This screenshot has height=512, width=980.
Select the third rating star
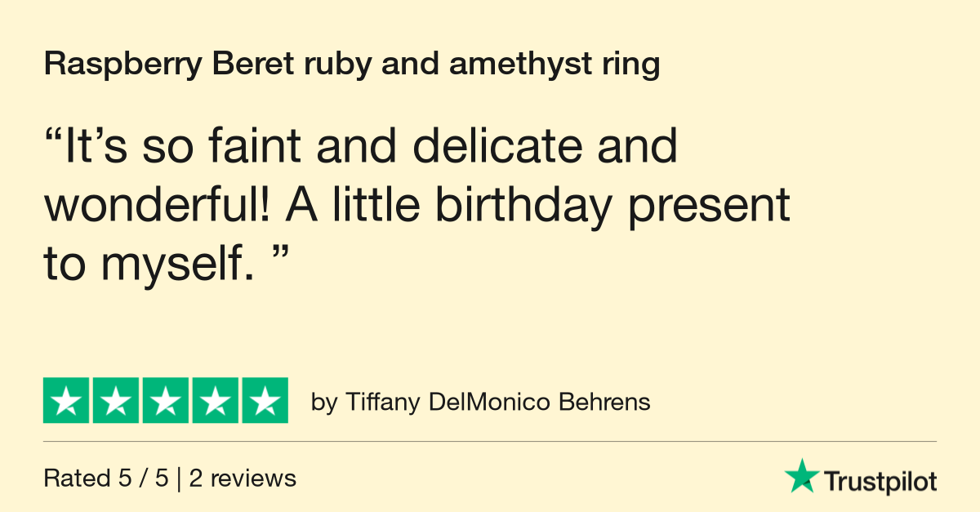click(x=166, y=401)
